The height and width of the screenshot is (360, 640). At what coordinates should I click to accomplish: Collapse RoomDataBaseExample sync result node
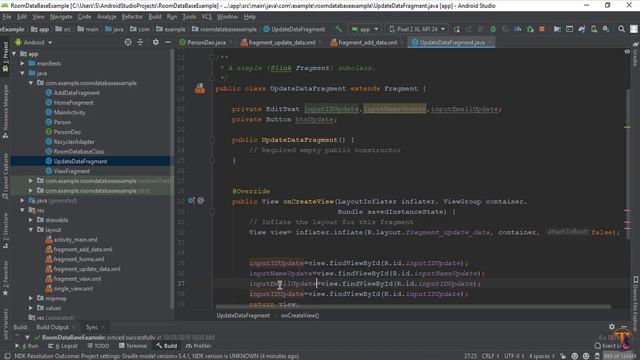(x=27, y=337)
